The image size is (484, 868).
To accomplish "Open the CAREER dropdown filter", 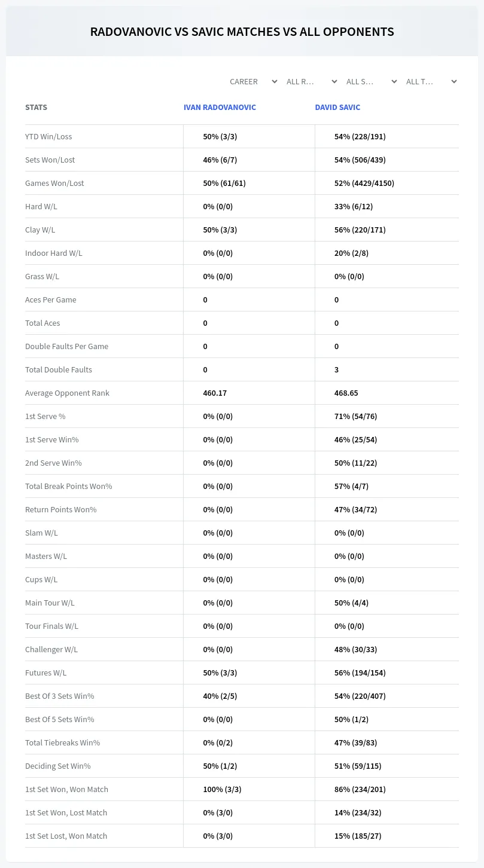I will point(252,81).
